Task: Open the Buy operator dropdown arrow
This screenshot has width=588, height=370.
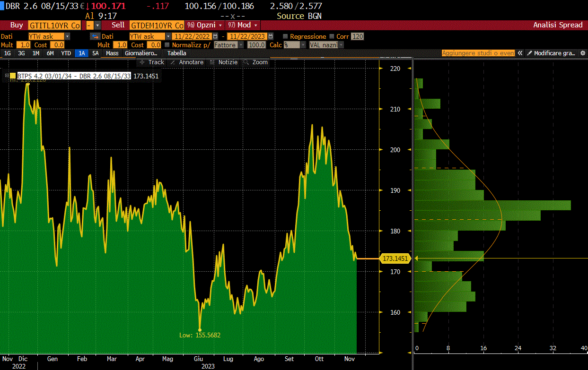Action: coord(97,25)
